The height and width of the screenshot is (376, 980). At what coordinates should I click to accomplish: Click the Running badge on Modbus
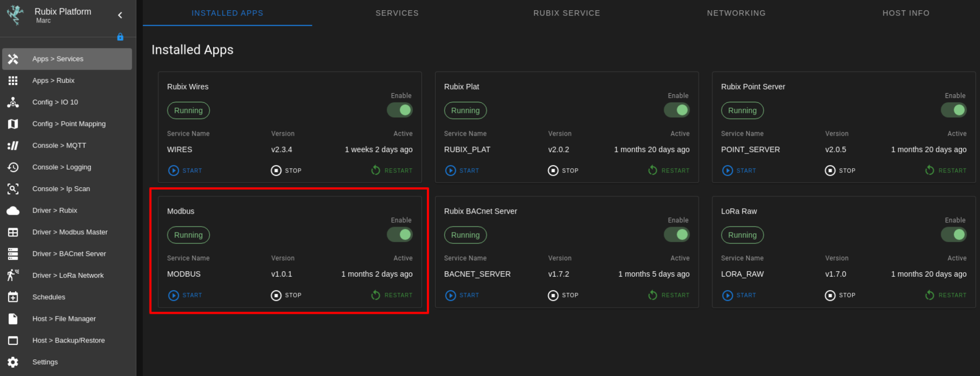[x=189, y=235]
